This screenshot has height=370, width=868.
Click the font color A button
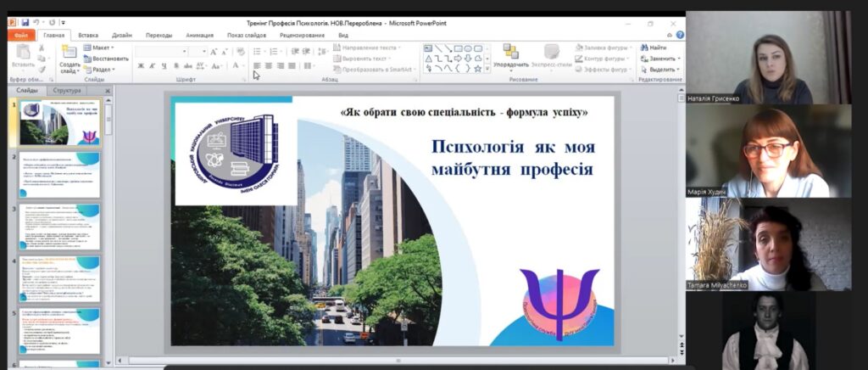[x=236, y=65]
